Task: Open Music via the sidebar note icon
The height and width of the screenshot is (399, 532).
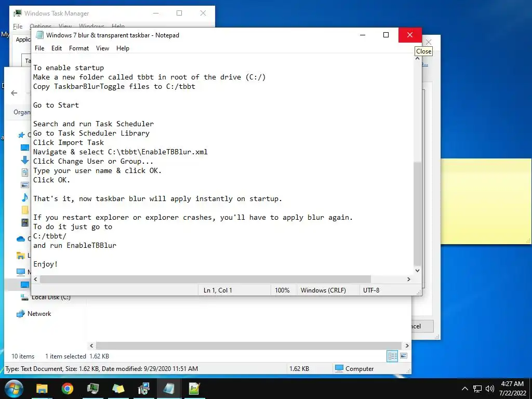Action: tap(25, 197)
